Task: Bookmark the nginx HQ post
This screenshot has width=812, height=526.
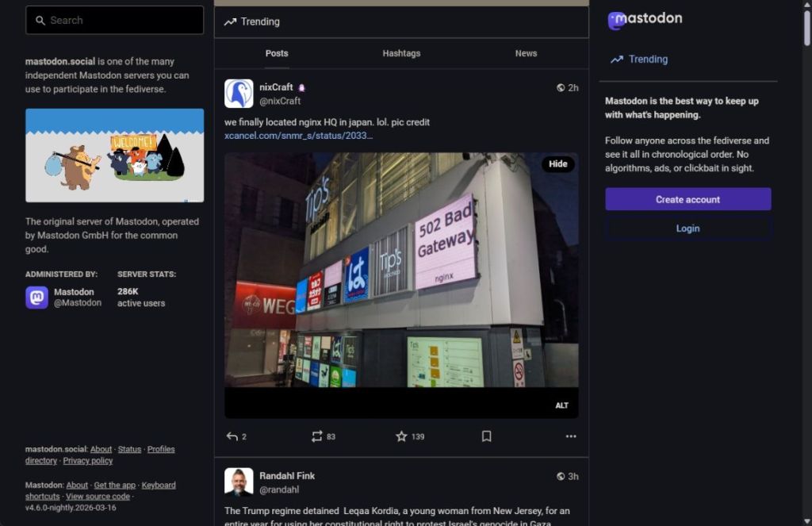Action: click(x=486, y=436)
